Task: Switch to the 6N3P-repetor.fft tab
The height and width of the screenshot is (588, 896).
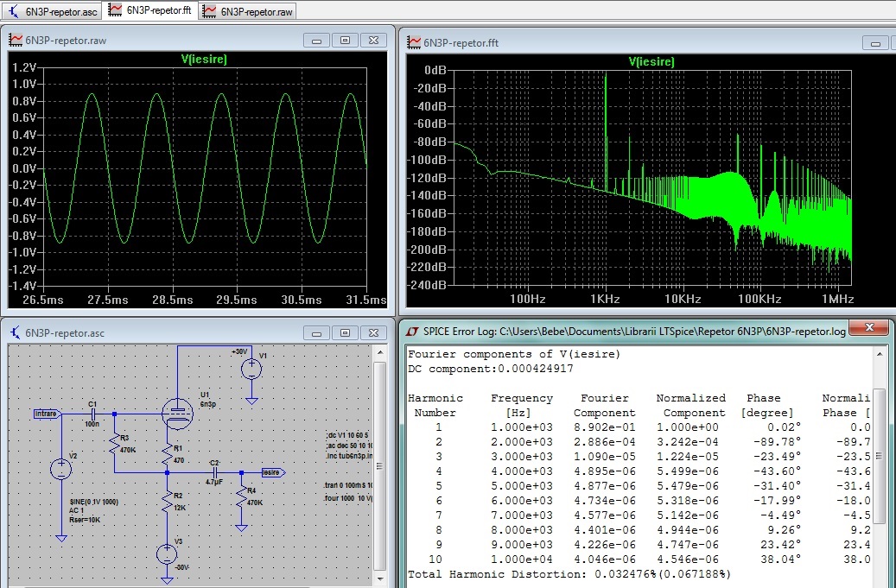Action: point(151,10)
